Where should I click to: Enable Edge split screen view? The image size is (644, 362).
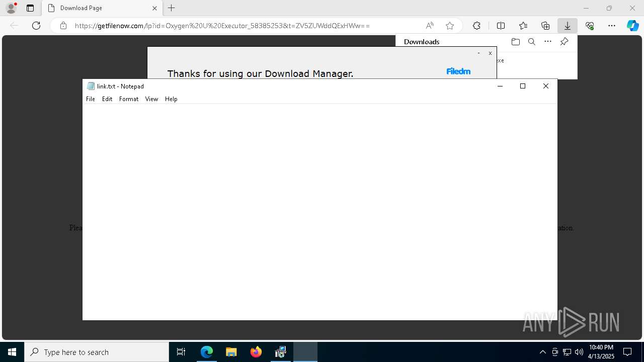click(501, 26)
